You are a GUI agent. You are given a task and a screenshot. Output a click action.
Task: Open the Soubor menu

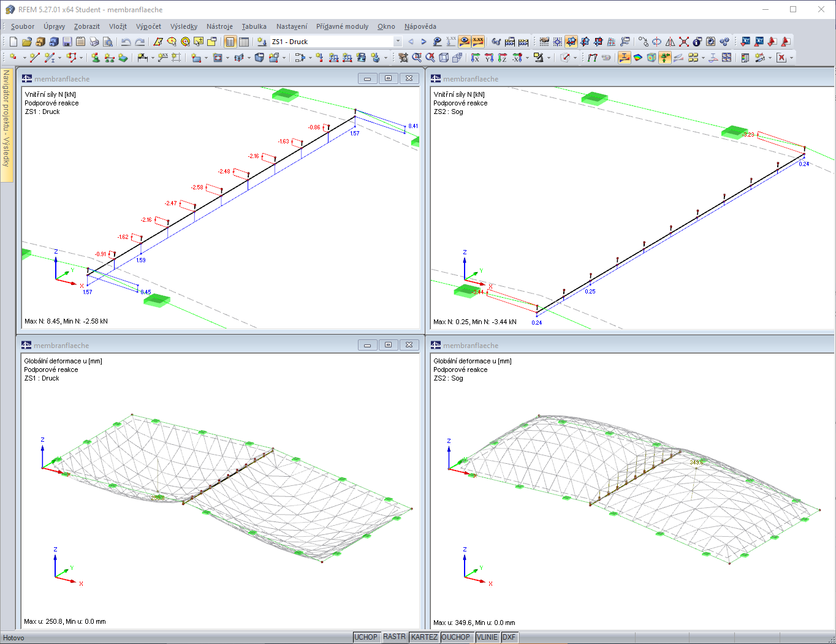[23, 26]
